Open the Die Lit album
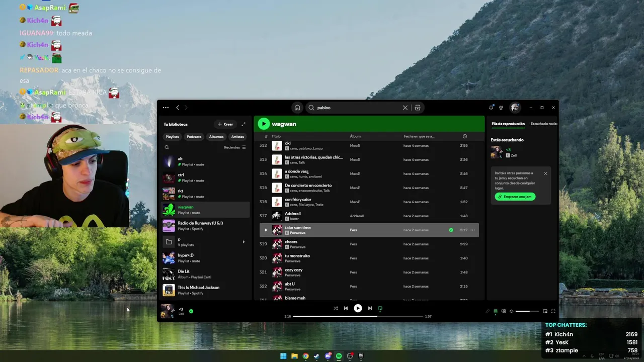Image resolution: width=644 pixels, height=362 pixels. pos(205,274)
